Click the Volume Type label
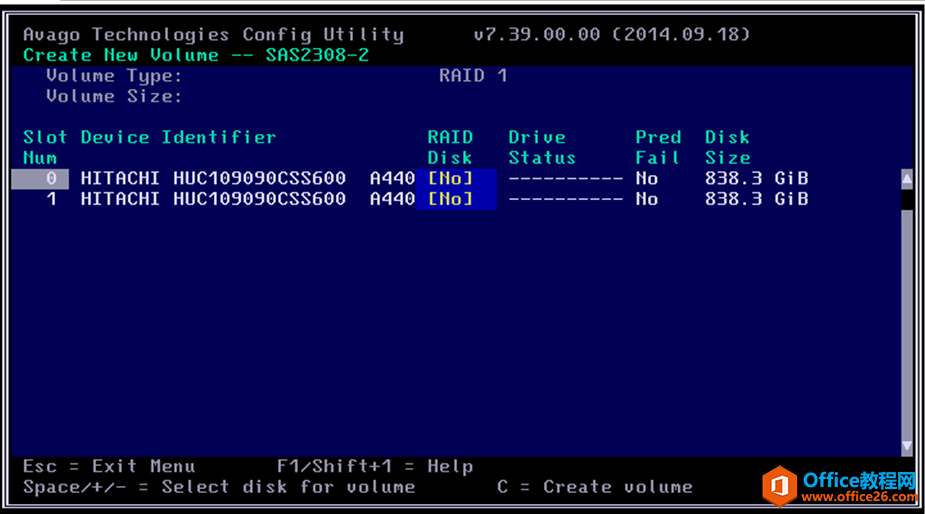Viewport: 925px width, 514px height. point(114,76)
